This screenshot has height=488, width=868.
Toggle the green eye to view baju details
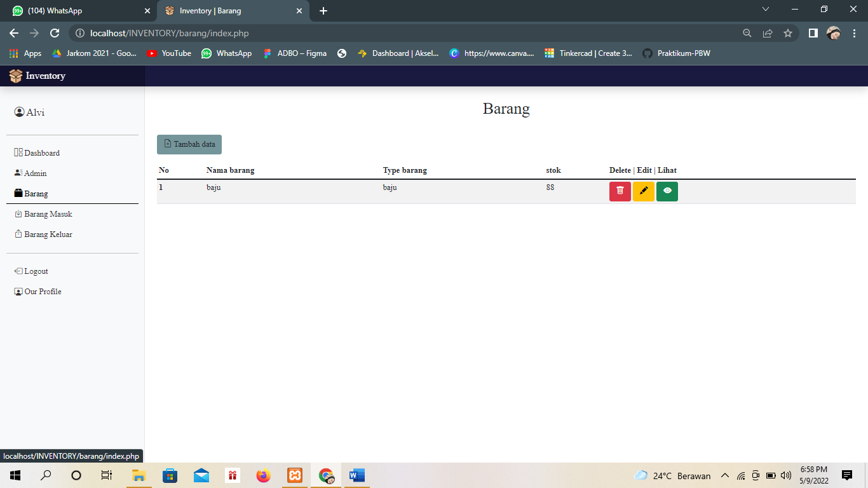pyautogui.click(x=667, y=191)
